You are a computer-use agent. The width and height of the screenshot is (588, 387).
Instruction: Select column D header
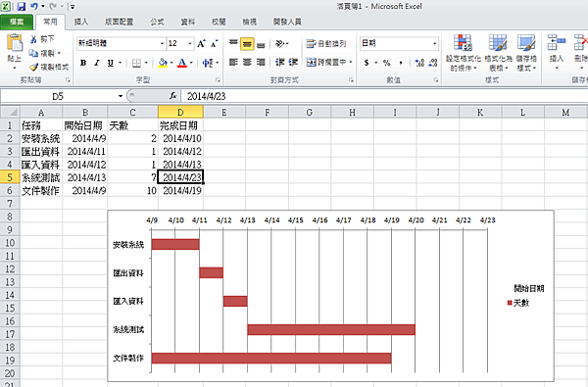pyautogui.click(x=180, y=112)
